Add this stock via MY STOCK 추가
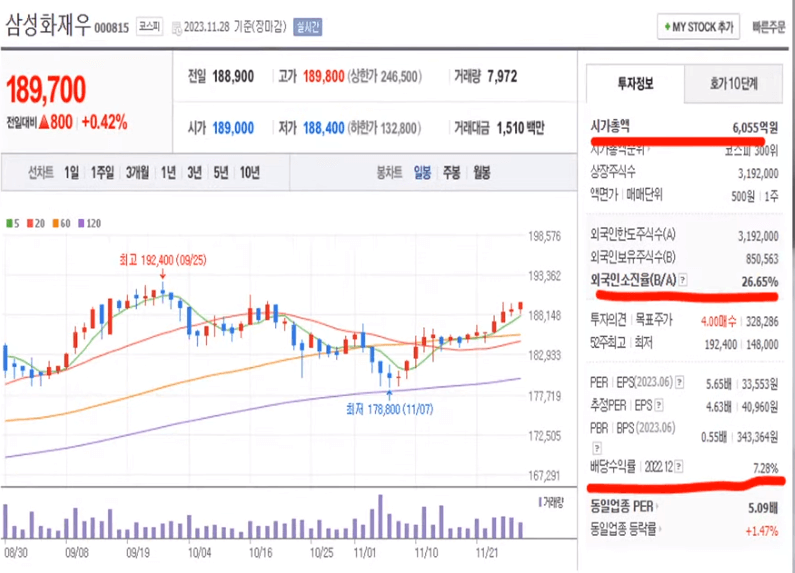This screenshot has width=795, height=573. click(698, 26)
